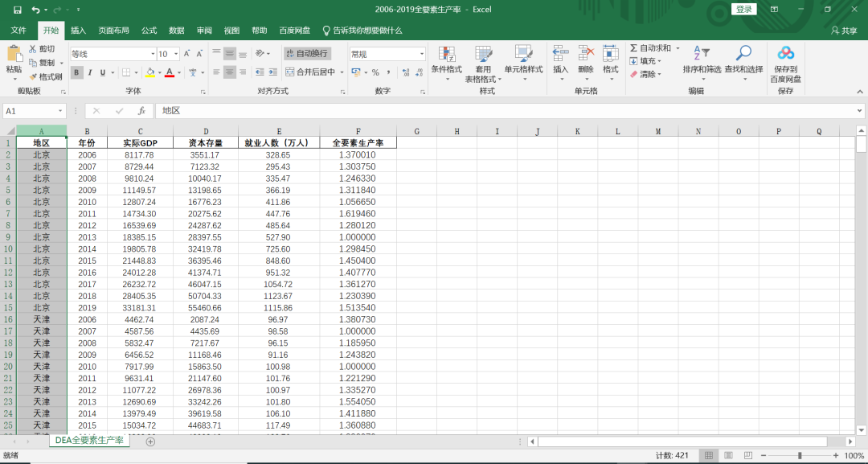The height and width of the screenshot is (464, 868).
Task: Click the Fill (填充) button
Action: [x=646, y=61]
